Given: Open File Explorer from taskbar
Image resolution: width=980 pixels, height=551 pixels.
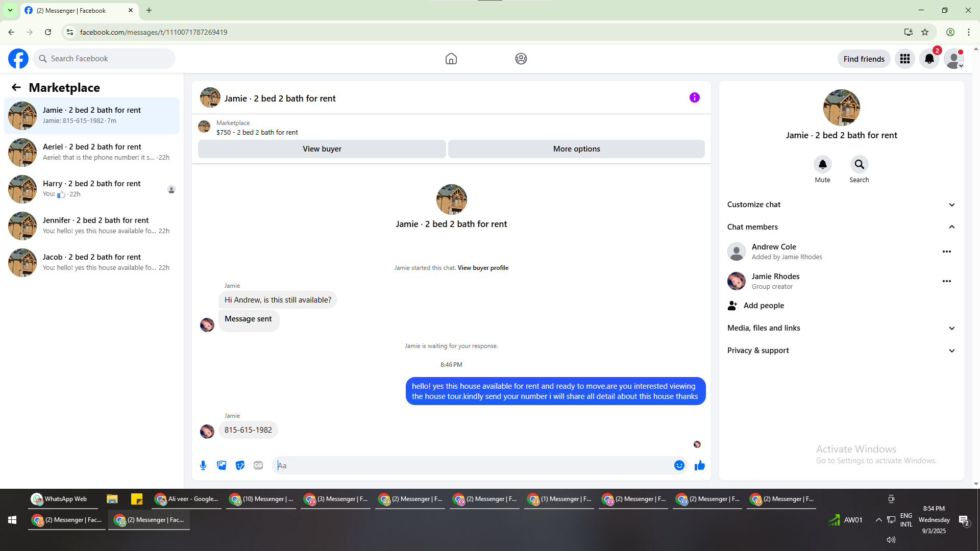Looking at the screenshot, I should 112,499.
